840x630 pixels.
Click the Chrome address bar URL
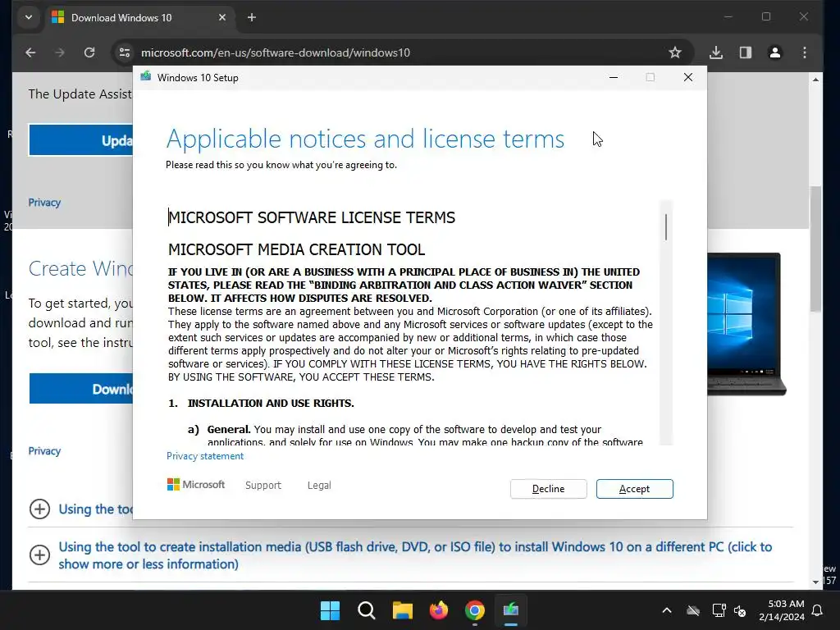(276, 52)
